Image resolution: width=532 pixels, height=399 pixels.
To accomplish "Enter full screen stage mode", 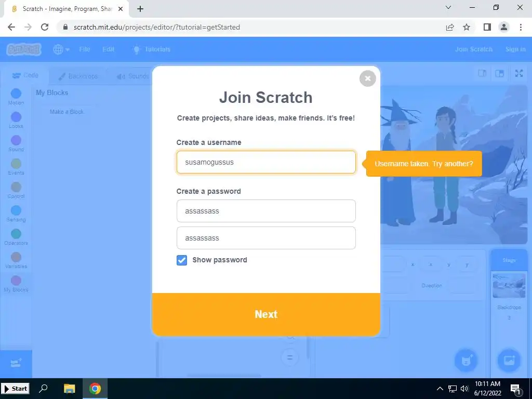I will point(519,73).
